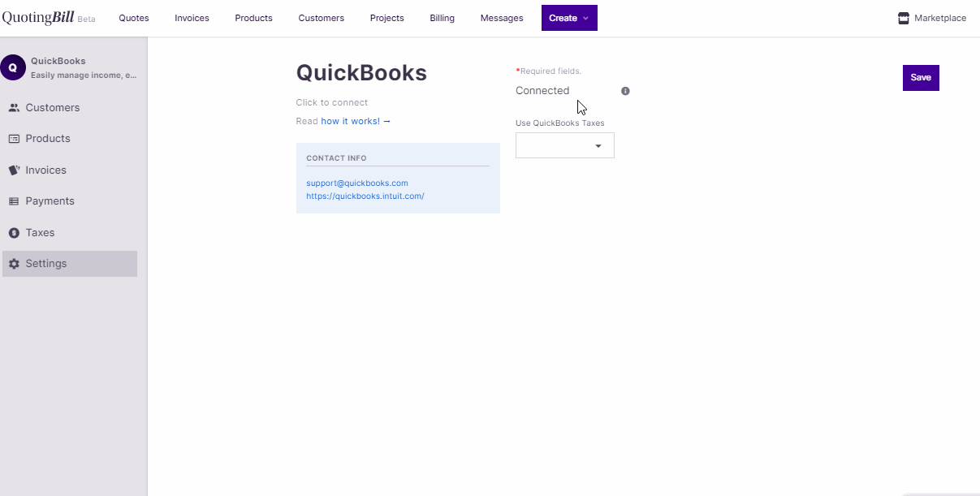Click the Connected status text
The width and height of the screenshot is (980, 496).
tap(542, 91)
